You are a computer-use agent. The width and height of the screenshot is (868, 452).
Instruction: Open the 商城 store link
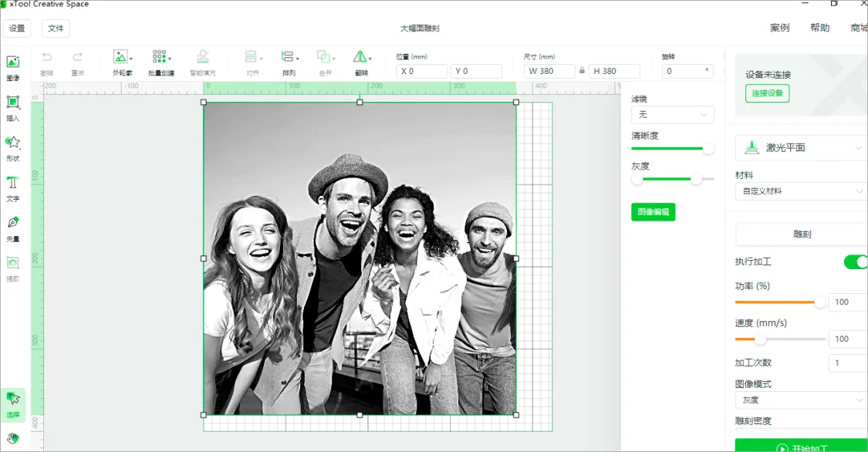tap(860, 28)
